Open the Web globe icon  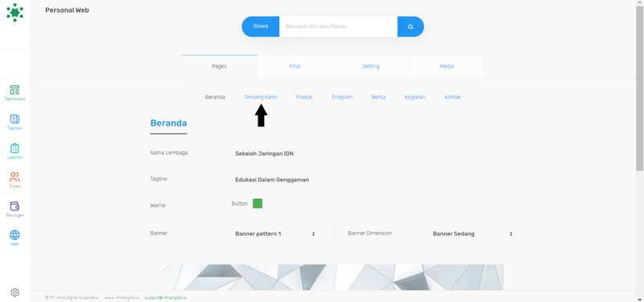click(14, 238)
